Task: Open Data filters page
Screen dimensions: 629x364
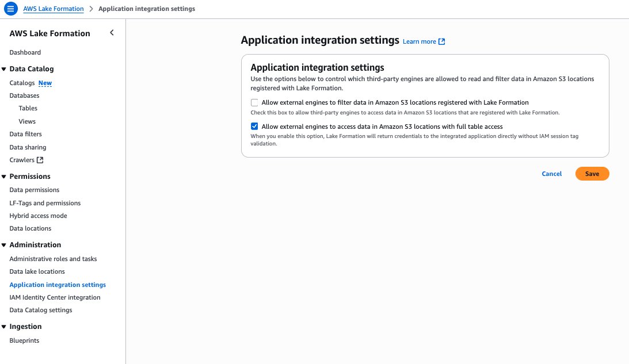Action: [26, 134]
